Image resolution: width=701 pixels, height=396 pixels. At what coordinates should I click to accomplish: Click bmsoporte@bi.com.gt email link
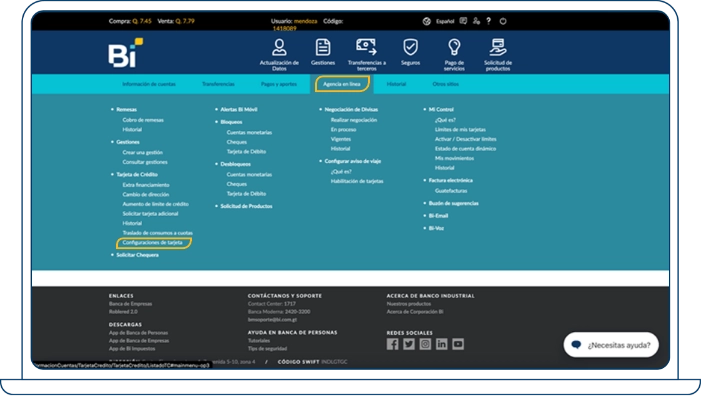(x=272, y=320)
